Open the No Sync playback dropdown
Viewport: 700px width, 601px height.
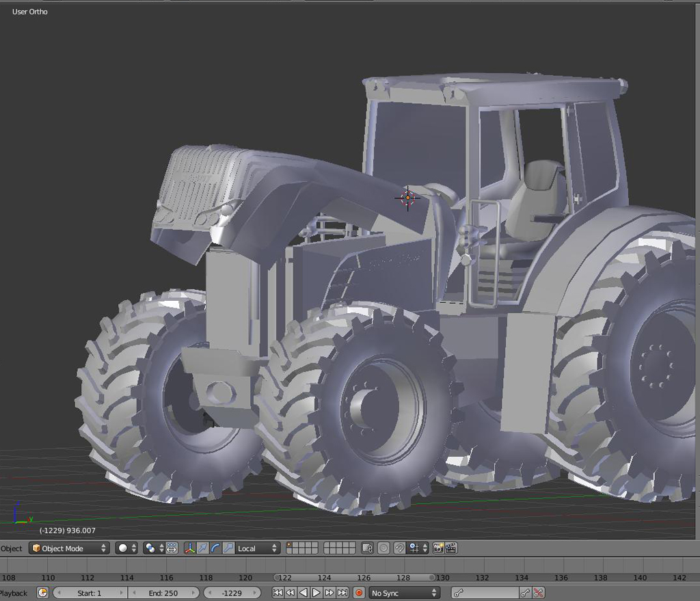click(404, 593)
